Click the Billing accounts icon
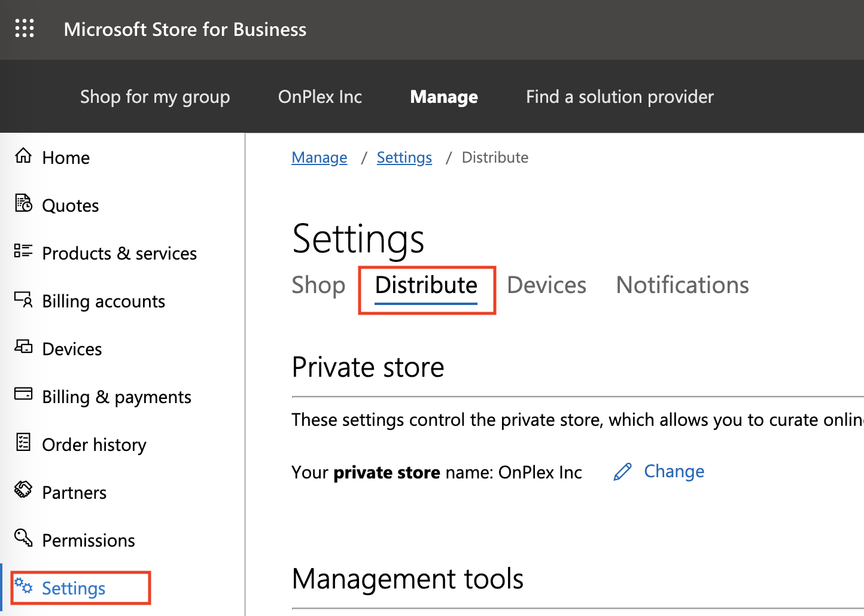Screen dimensions: 864x616 click(x=23, y=298)
